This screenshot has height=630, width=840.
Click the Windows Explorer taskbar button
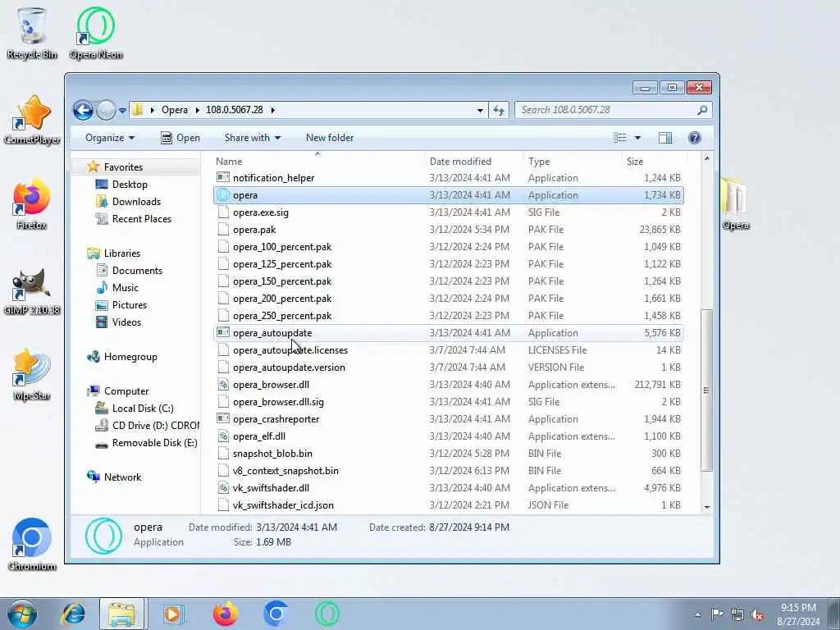click(x=121, y=614)
